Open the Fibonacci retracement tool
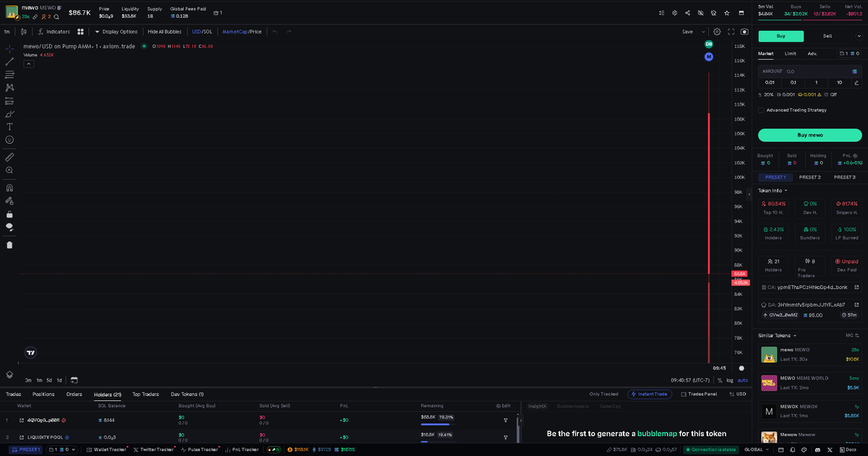This screenshot has width=868, height=456. pyautogui.click(x=9, y=74)
